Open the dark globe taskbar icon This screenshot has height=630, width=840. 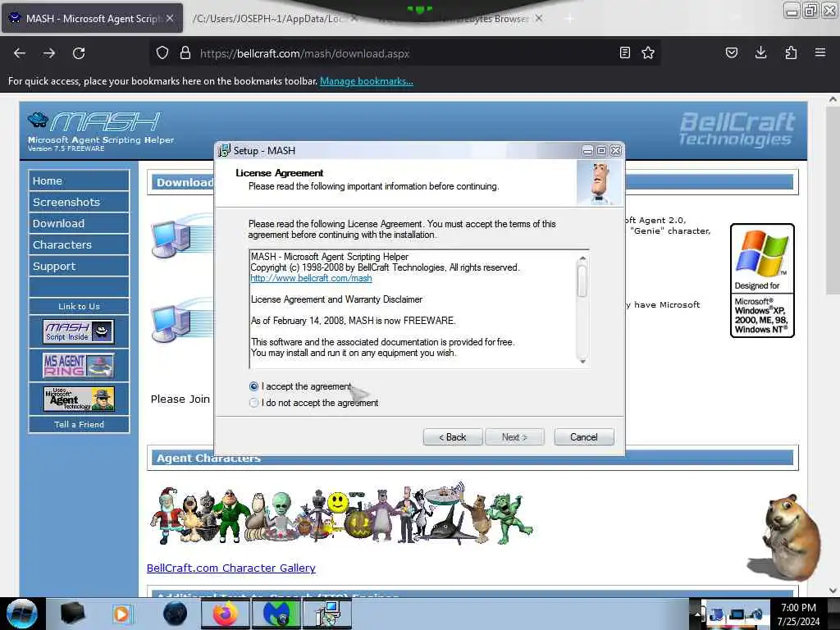(x=176, y=614)
